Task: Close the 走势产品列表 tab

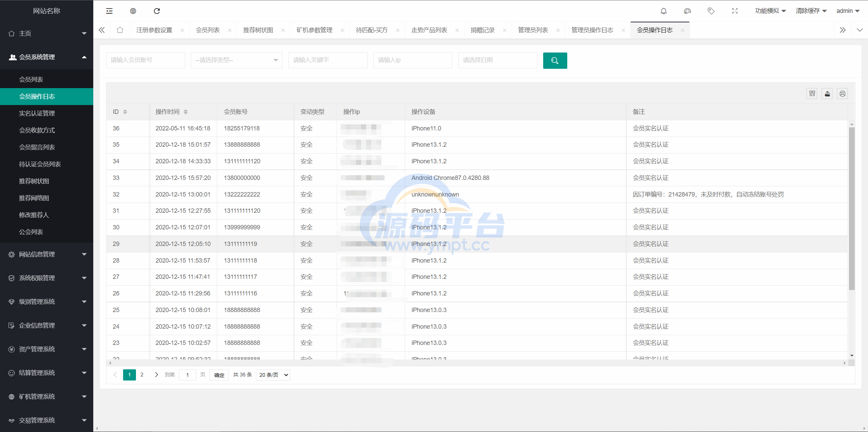Action: pos(457,30)
